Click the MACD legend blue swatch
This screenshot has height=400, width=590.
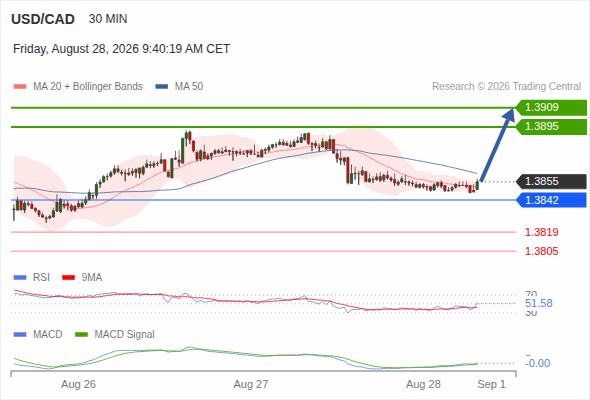tap(20, 335)
